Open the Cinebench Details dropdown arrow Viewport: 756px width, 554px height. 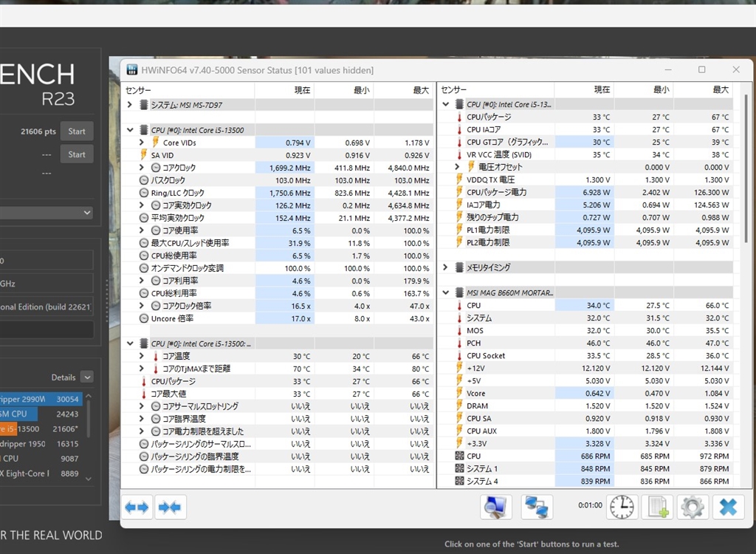point(87,377)
